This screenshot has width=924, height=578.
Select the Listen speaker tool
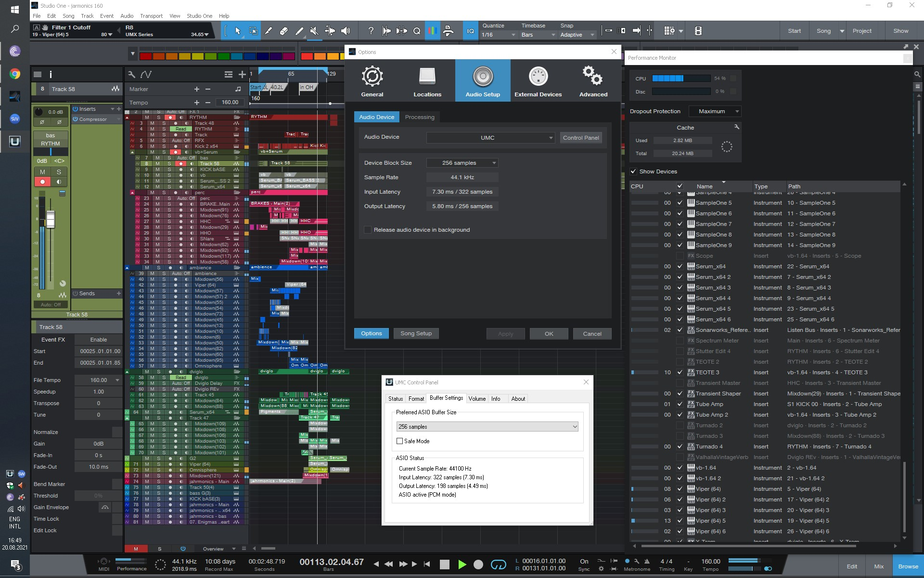click(346, 31)
